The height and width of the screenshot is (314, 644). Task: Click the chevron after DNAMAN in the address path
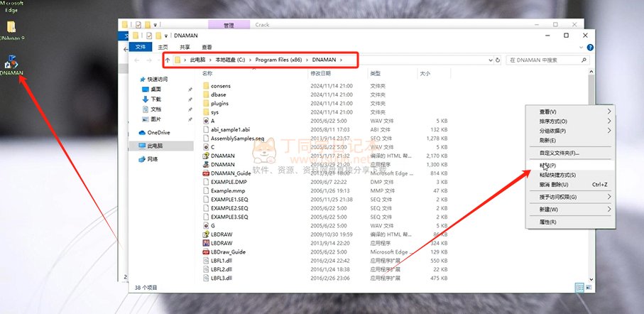pos(341,60)
